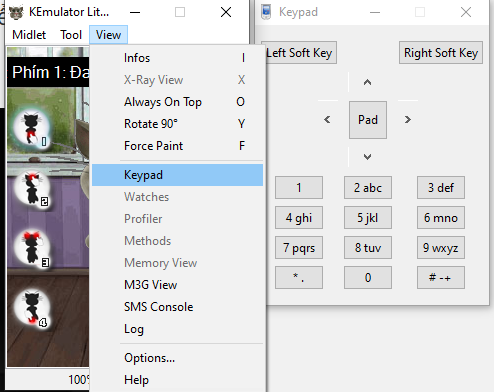Close the open View menu
Screen dimensions: 494x392
108,35
